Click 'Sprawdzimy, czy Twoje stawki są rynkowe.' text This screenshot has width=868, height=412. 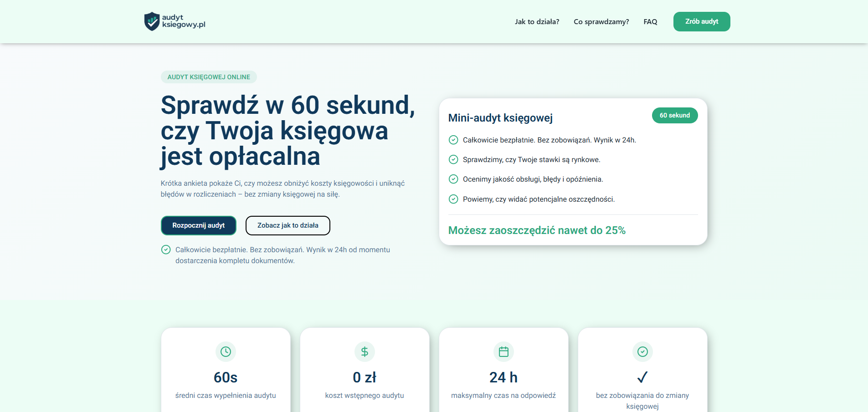tap(532, 160)
